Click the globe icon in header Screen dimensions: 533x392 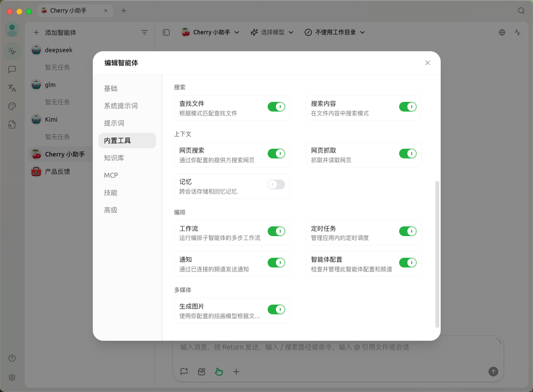pyautogui.click(x=502, y=33)
